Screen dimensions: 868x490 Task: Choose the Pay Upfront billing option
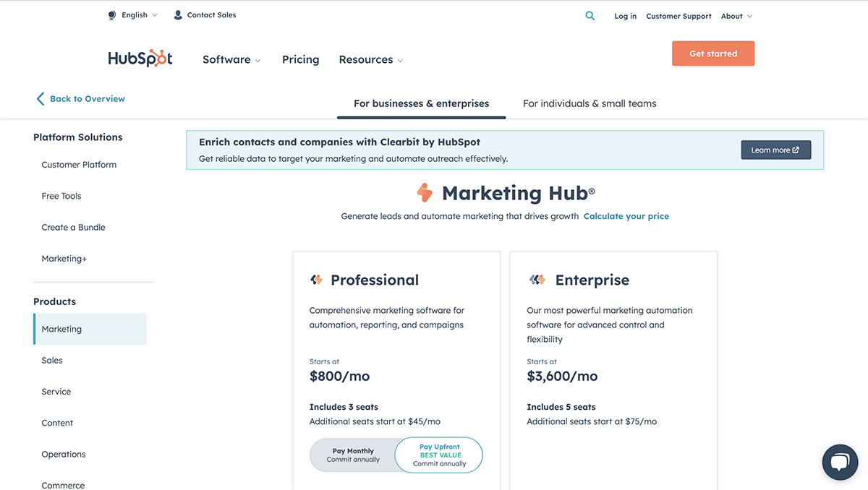[x=438, y=455]
